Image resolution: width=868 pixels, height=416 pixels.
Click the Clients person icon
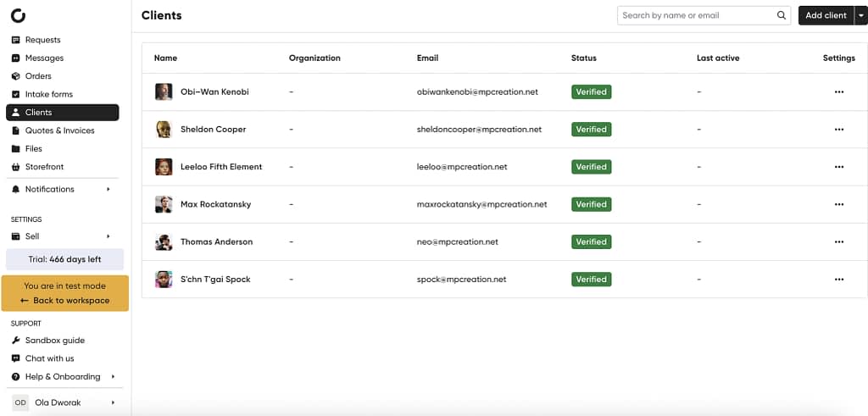click(x=15, y=113)
